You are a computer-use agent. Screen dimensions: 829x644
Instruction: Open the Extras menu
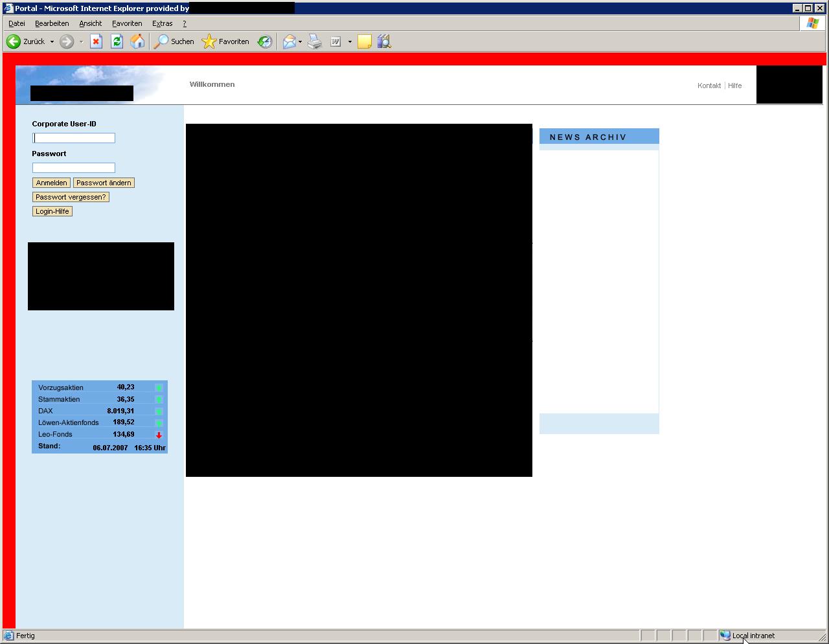click(x=162, y=23)
